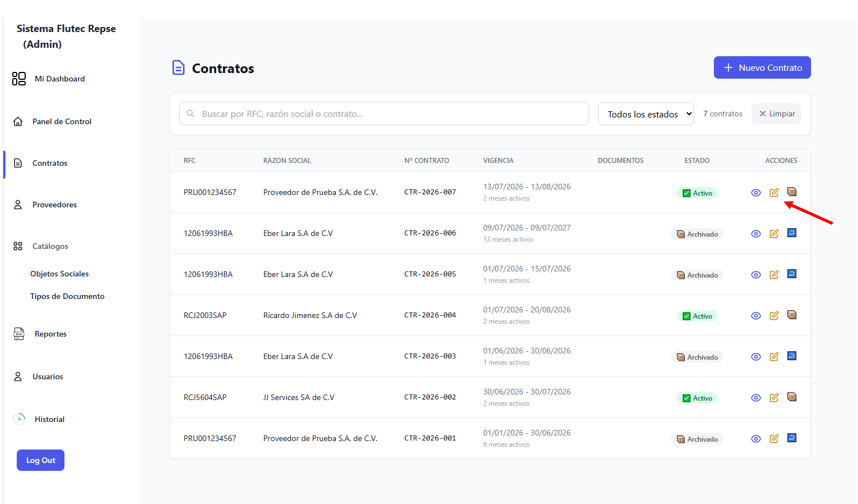Archive contract CTR-2026-004 with the box icon
The height and width of the screenshot is (504, 858).
792,315
